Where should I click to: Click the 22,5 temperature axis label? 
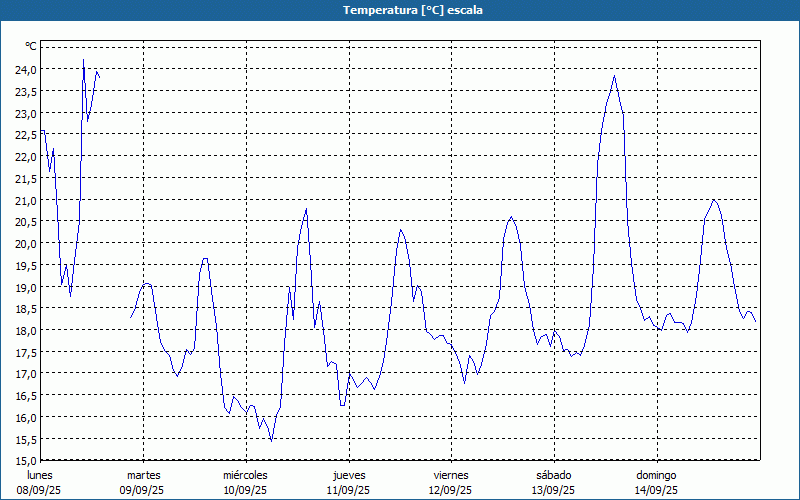click(25, 135)
